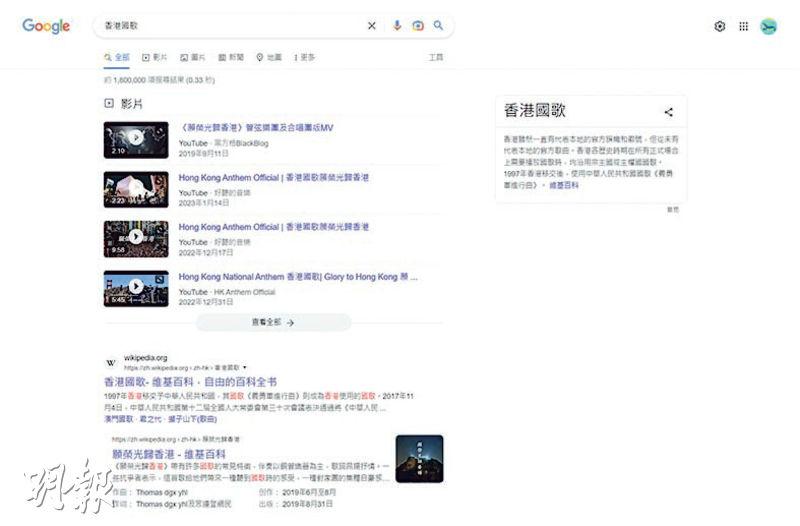Viewport: 800px width, 526px height.
Task: Click the Wikipedia W favicon
Action: click(111, 363)
